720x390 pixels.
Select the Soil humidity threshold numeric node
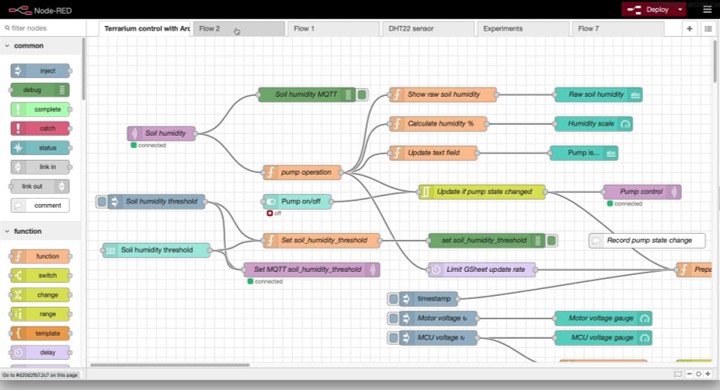click(156, 250)
